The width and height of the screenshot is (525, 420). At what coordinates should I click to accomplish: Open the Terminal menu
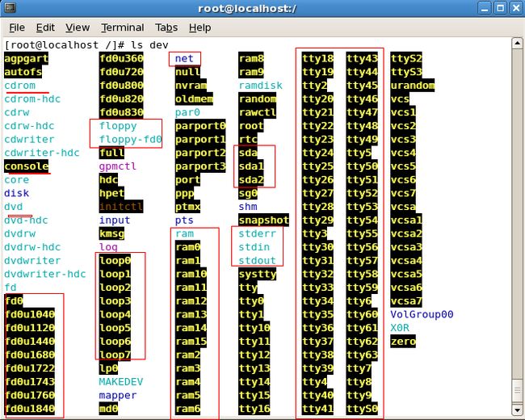[x=123, y=27]
